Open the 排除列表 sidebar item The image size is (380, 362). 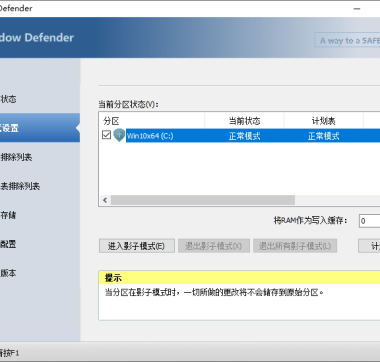coord(39,157)
